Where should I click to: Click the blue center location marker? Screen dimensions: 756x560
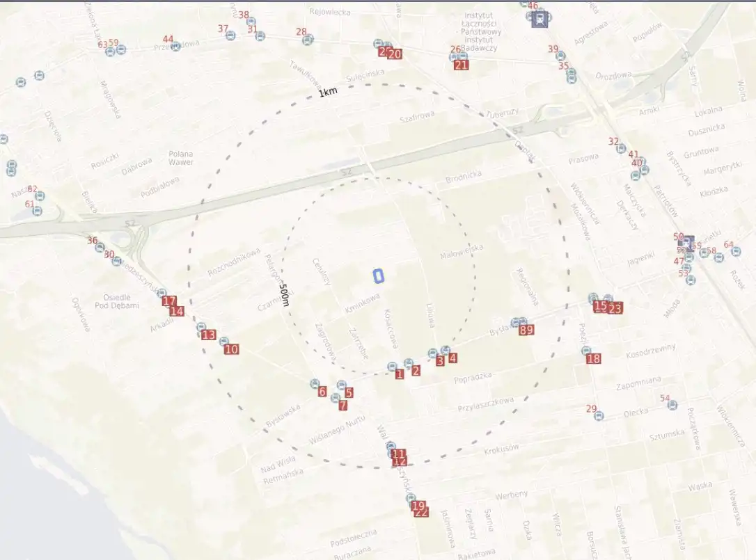point(379,276)
